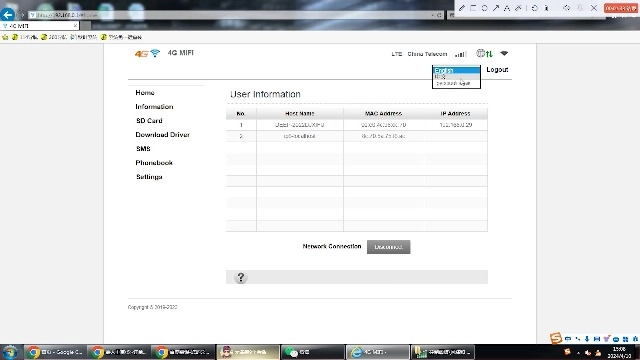
Task: Click the browser back arrow button
Action: coord(7,15)
